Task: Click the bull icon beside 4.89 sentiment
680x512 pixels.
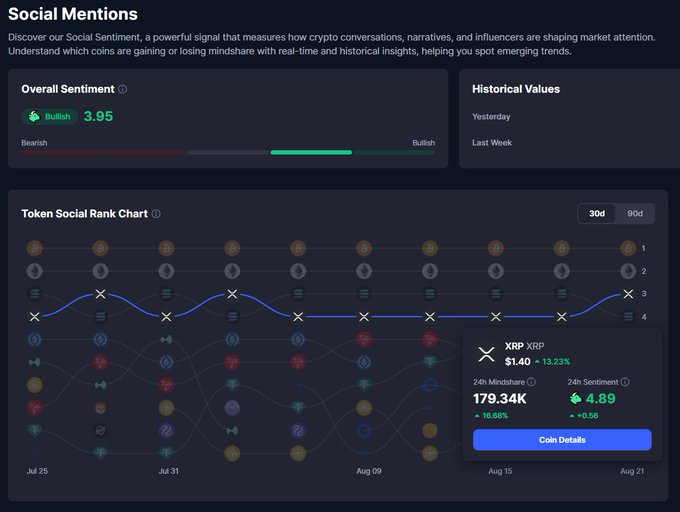Action: tap(575, 398)
